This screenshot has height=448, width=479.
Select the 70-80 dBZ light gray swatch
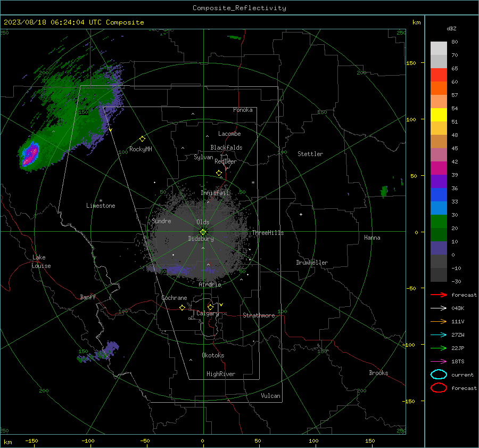pyautogui.click(x=439, y=48)
